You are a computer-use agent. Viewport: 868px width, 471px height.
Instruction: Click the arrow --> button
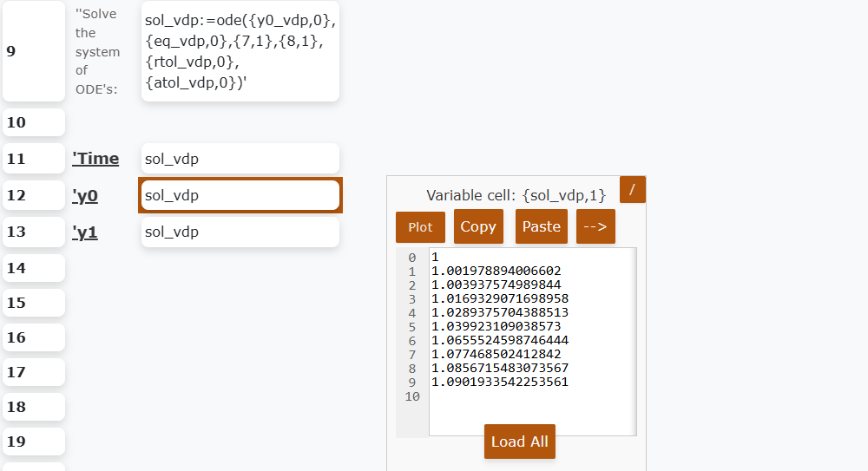tap(595, 226)
